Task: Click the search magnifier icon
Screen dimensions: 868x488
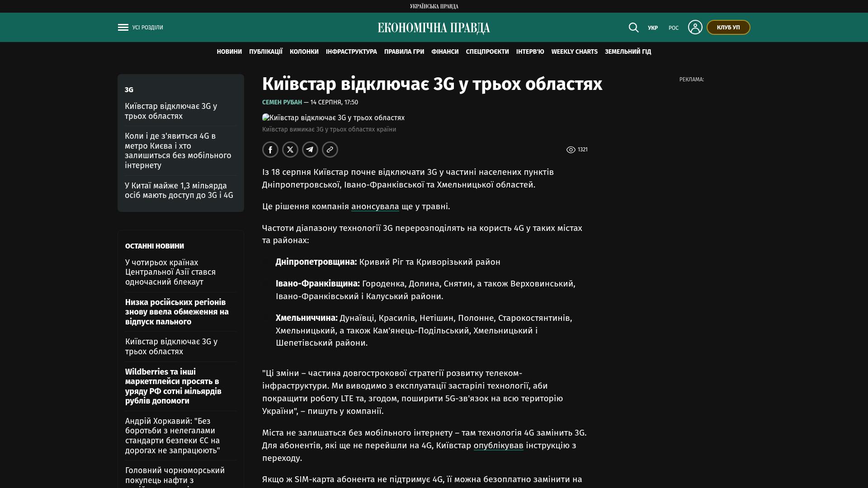Action: point(633,28)
